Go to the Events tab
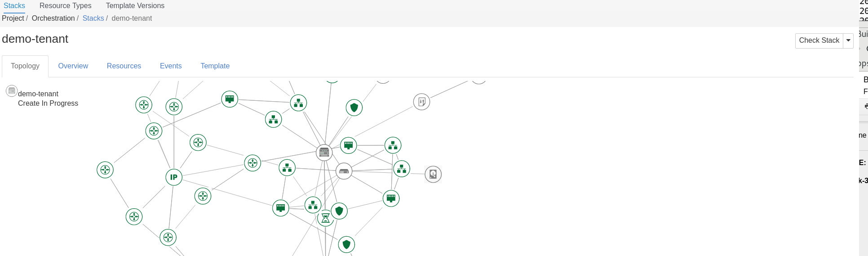This screenshot has height=256, width=868. (x=171, y=66)
